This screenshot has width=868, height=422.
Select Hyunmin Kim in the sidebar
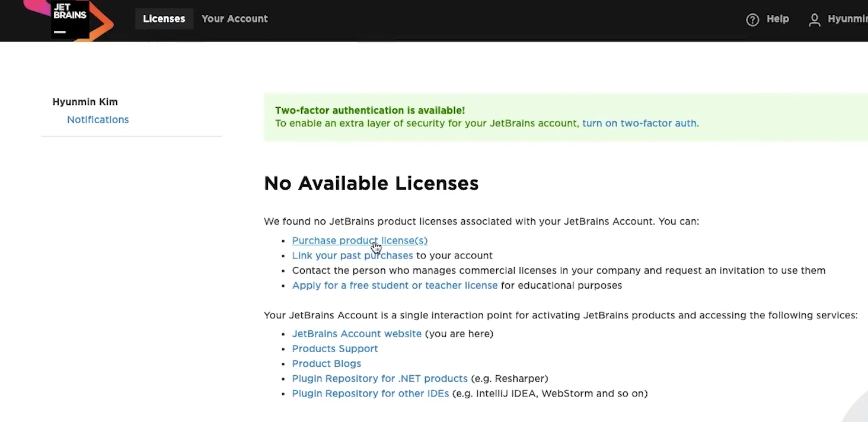(x=85, y=102)
